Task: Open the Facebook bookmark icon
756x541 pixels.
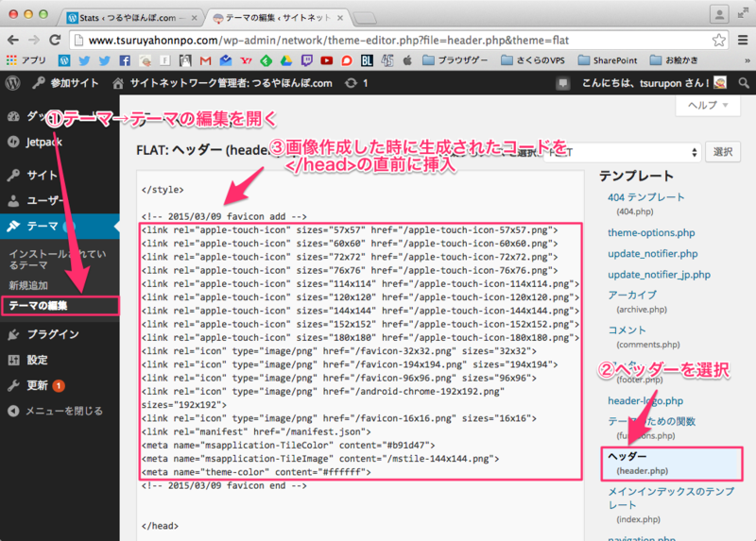Action: point(125,60)
